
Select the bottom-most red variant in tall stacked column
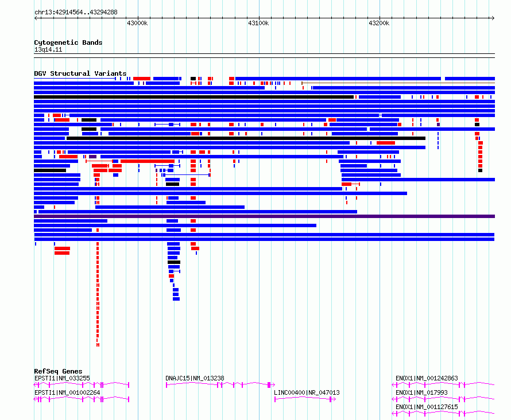point(98,345)
